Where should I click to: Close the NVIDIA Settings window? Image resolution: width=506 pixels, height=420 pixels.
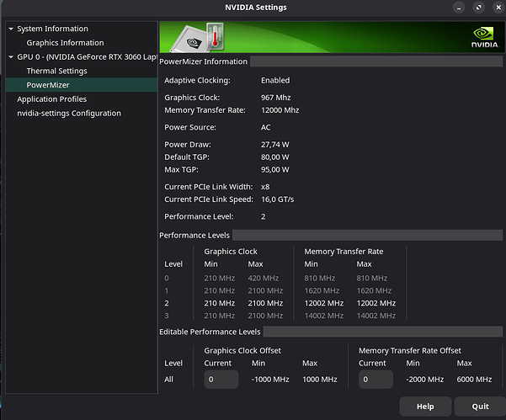(x=498, y=8)
